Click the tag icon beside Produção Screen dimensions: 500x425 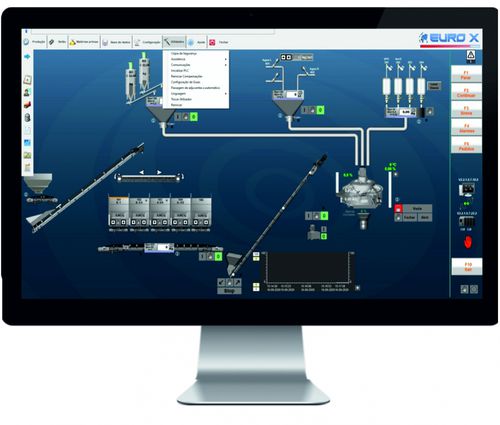52,42
